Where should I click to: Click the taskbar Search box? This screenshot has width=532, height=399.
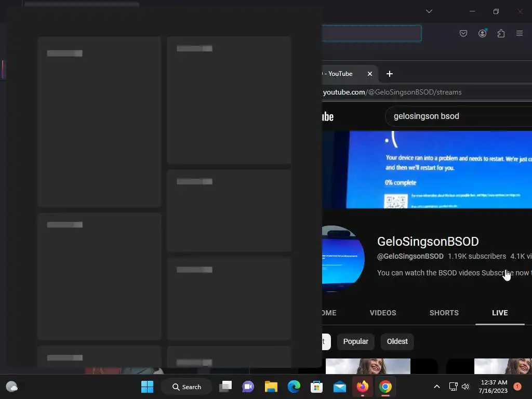click(x=187, y=387)
